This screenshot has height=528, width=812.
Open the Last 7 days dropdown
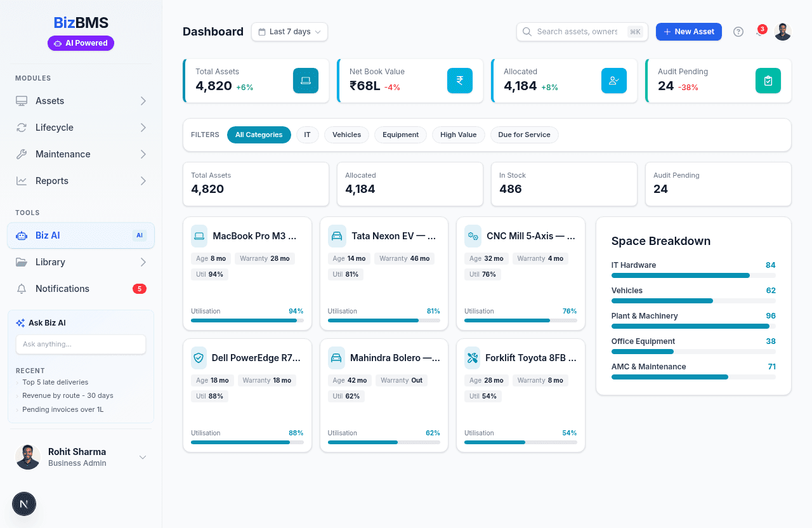tap(289, 32)
